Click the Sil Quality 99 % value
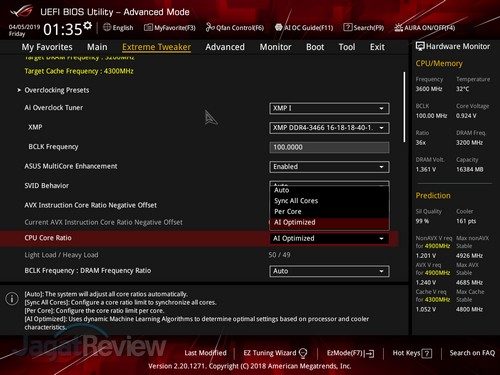This screenshot has width=500, height=375. pyautogui.click(x=422, y=221)
